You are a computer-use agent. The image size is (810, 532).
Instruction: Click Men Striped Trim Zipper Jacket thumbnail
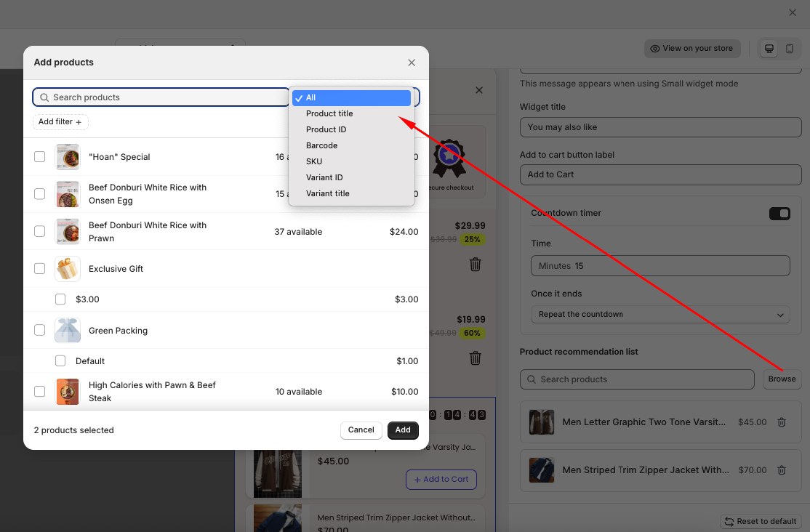[542, 470]
